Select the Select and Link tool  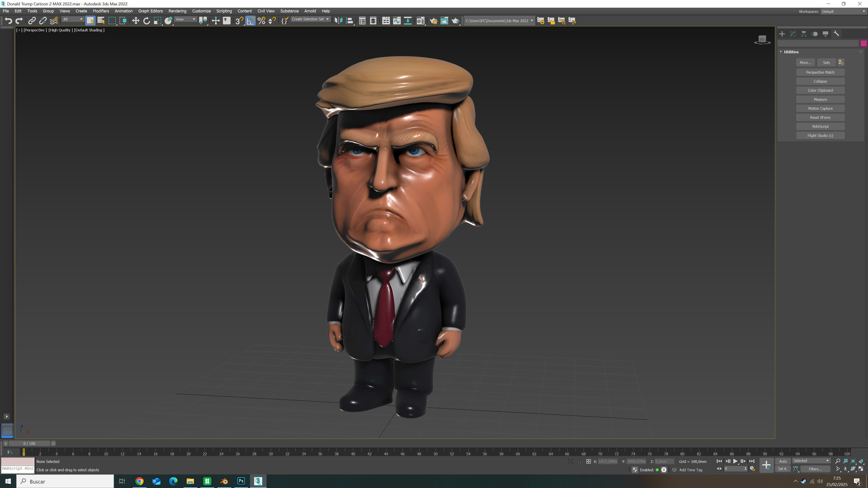coord(32,21)
